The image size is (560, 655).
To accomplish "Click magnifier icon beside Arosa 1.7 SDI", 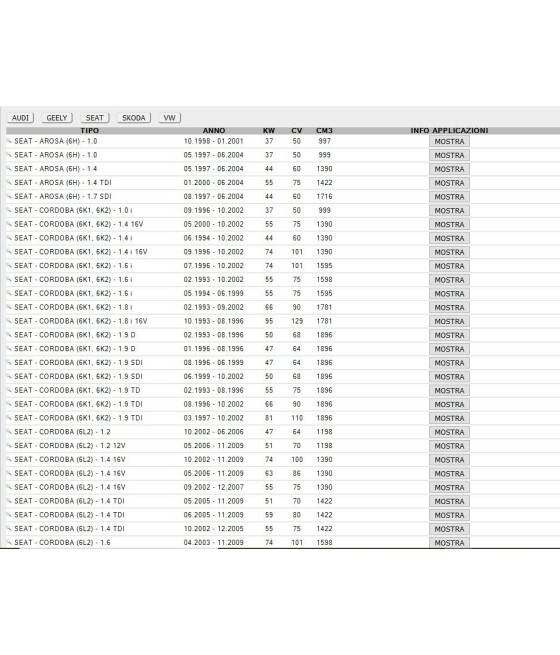I will pyautogui.click(x=9, y=196).
